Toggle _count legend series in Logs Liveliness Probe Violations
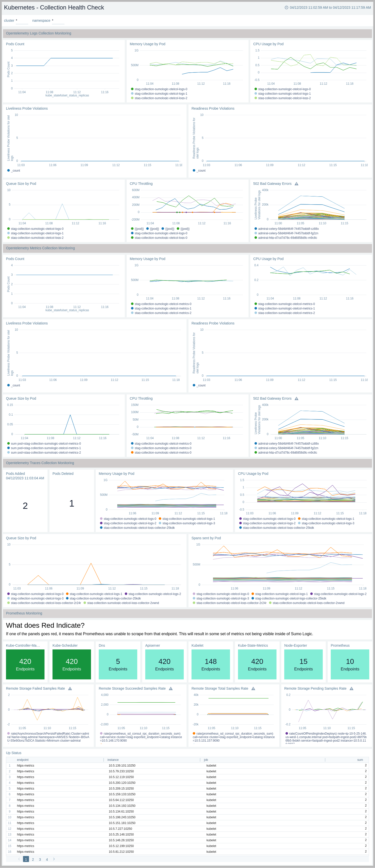 click(x=8, y=171)
